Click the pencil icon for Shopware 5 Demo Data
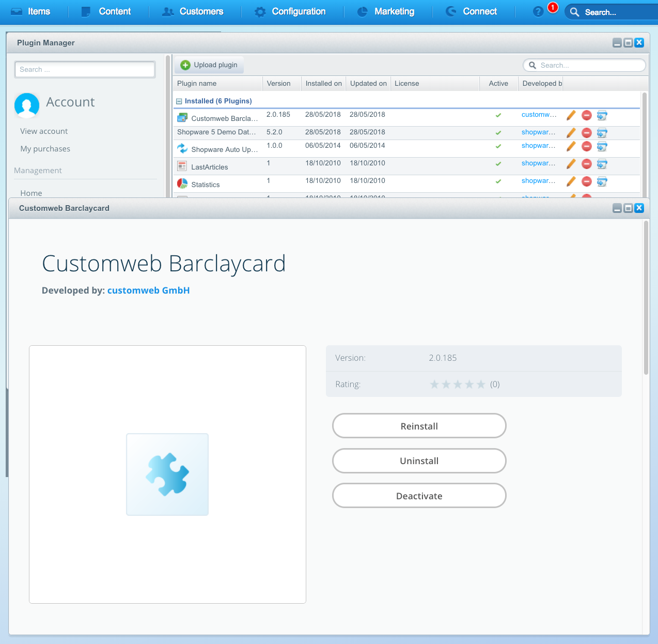658x644 pixels. 571,133
